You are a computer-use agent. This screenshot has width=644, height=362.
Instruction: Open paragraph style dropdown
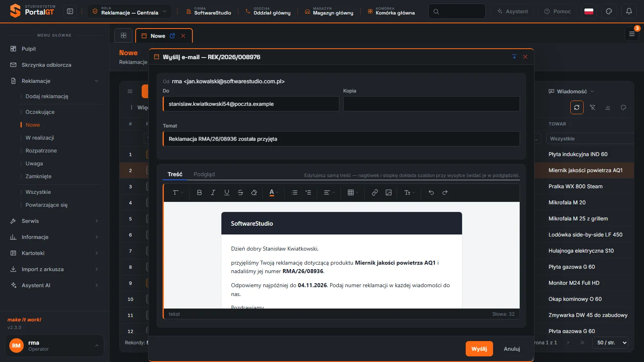tap(178, 193)
